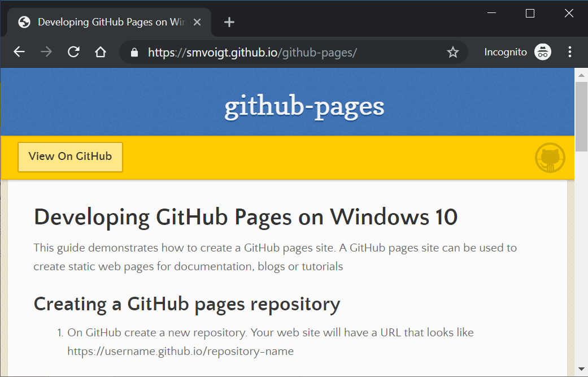This screenshot has width=588, height=377.
Task: Open Chrome's three-dot menu
Action: tap(570, 51)
